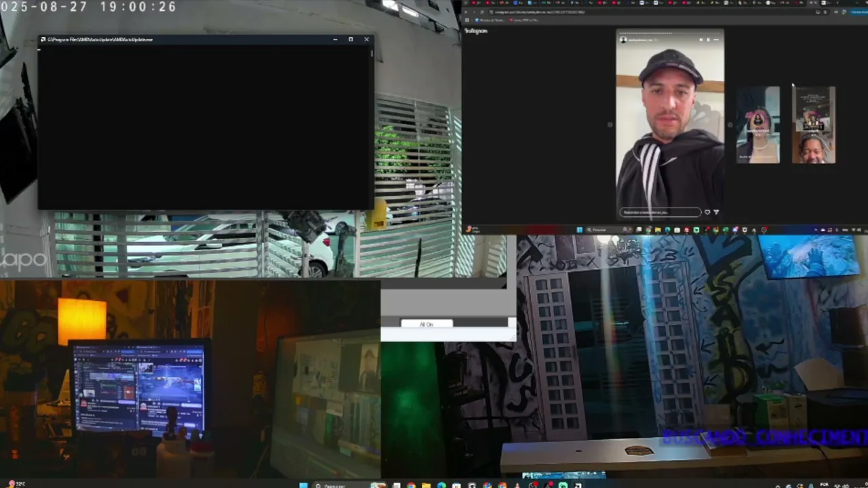Open the laughing man's story thumbnail
This screenshot has width=868, height=488.
pyautogui.click(x=813, y=125)
